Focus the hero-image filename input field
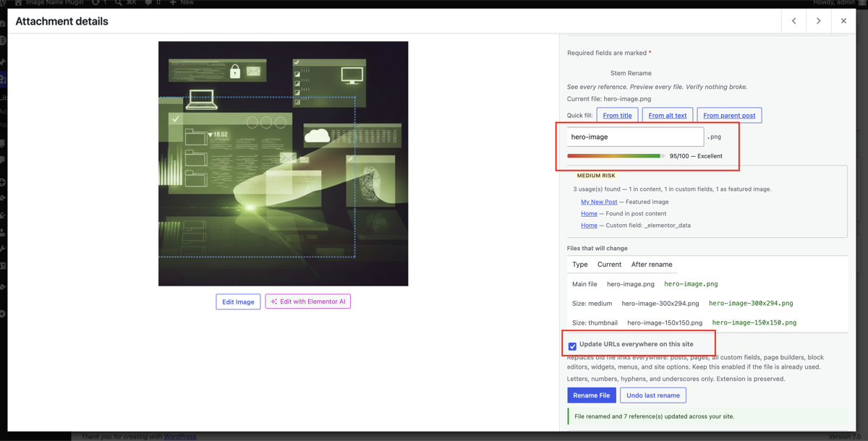868x441 pixels. [635, 137]
